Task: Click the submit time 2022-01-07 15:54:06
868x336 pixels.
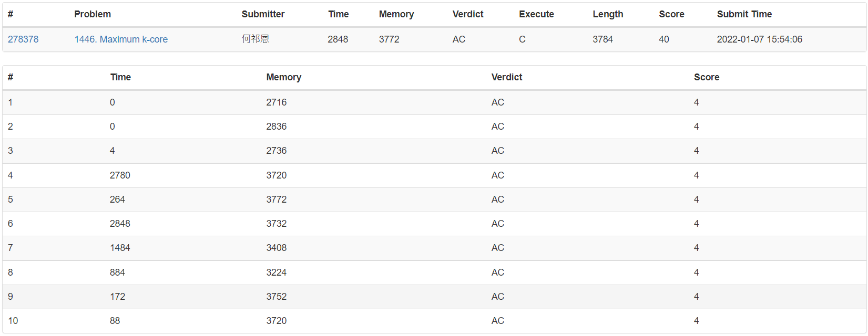Action: pyautogui.click(x=759, y=39)
